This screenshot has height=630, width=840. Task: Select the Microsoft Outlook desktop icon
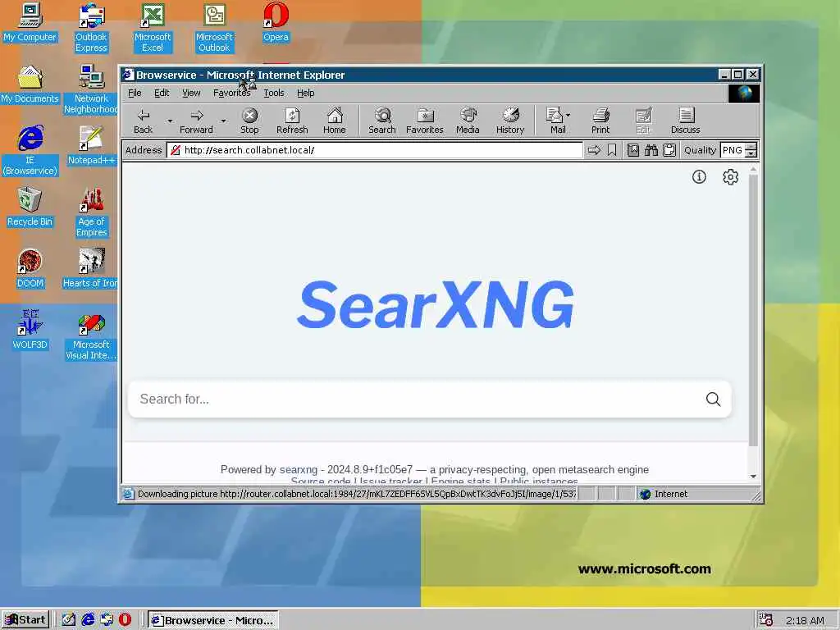[214, 28]
